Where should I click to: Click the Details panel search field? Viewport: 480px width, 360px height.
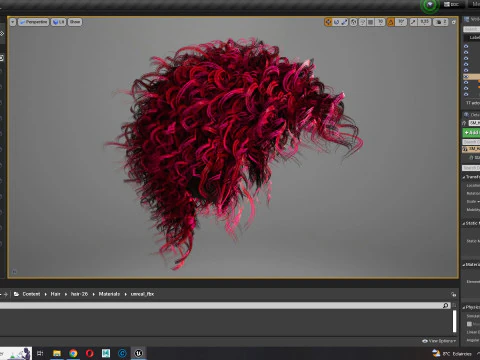click(x=471, y=168)
